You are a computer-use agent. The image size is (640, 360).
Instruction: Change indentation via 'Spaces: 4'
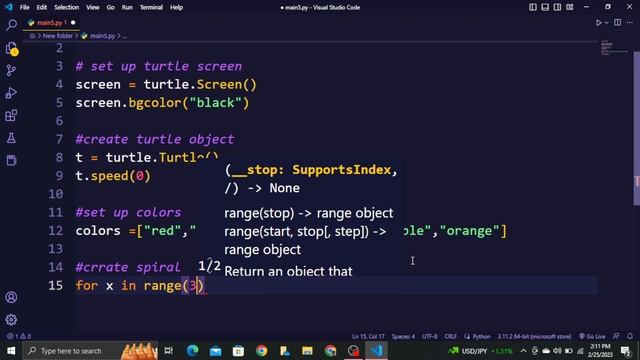[x=403, y=336]
